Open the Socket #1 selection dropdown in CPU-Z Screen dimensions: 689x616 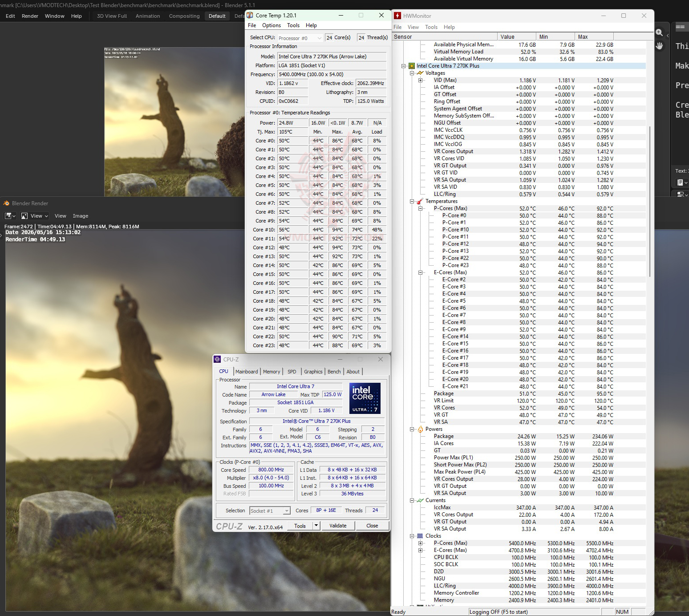click(270, 511)
